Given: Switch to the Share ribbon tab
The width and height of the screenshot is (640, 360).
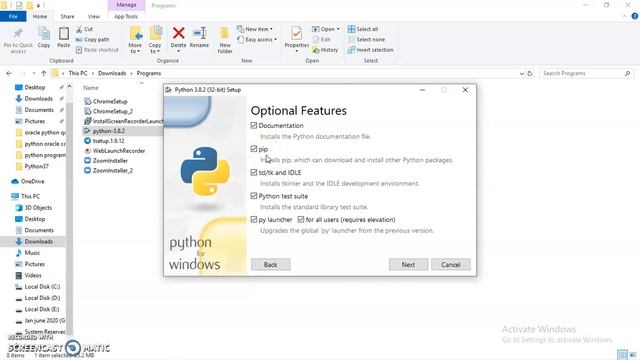Looking at the screenshot, I should pyautogui.click(x=67, y=16).
